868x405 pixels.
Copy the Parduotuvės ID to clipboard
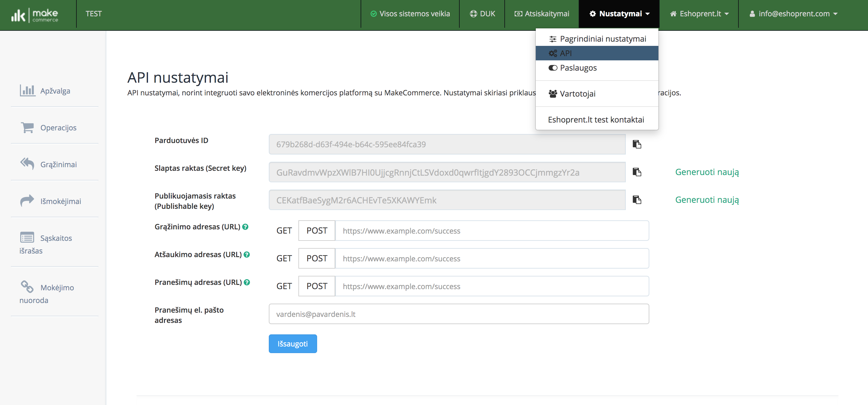tap(637, 144)
